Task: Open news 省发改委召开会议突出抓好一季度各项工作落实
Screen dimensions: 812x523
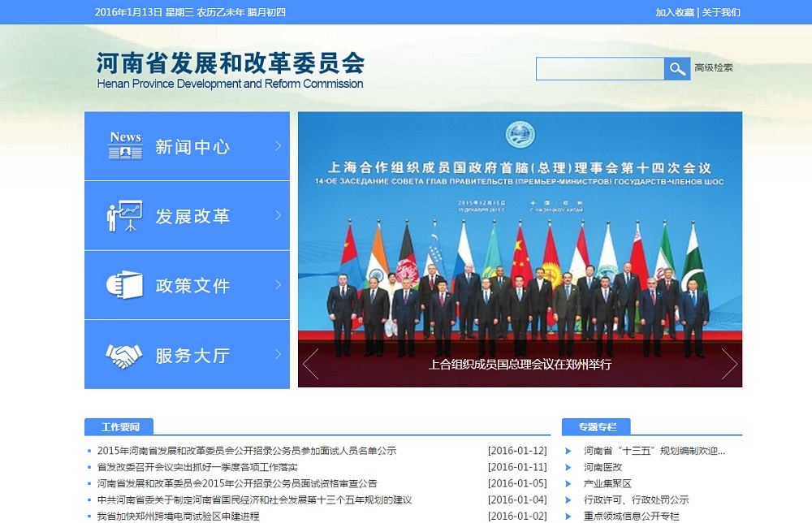Action: [197, 468]
